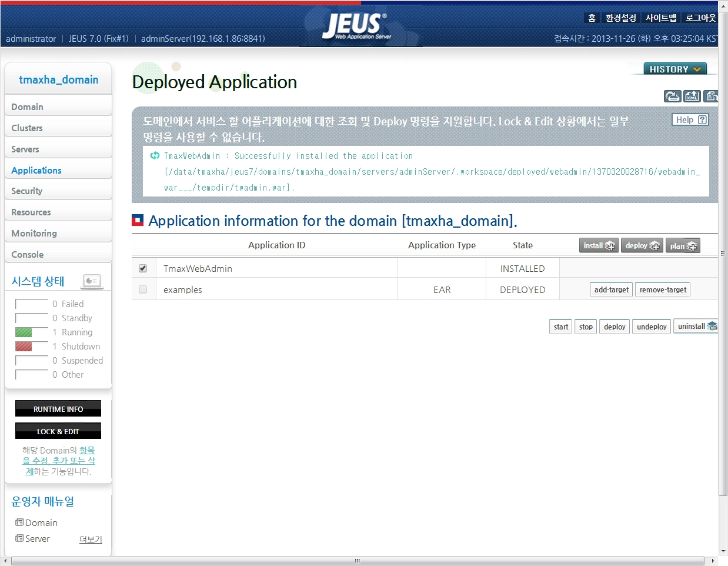Click the LOCK & EDIT button

(x=58, y=431)
